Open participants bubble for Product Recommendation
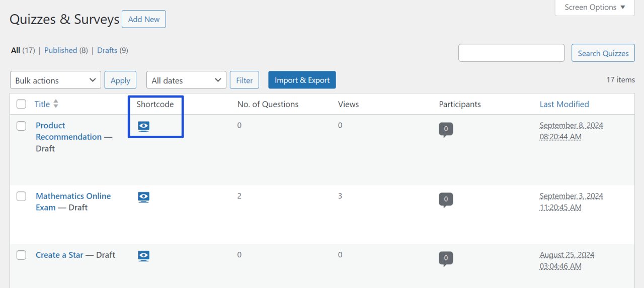The width and height of the screenshot is (644, 288). point(446,130)
